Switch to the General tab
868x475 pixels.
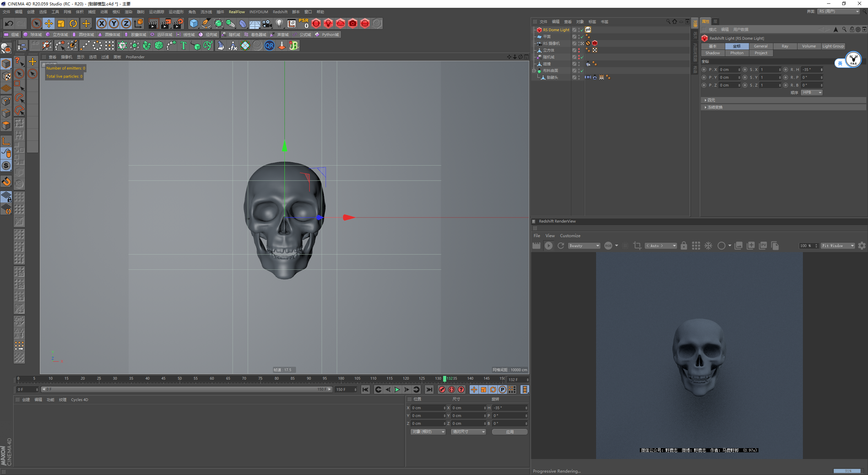[x=761, y=46]
